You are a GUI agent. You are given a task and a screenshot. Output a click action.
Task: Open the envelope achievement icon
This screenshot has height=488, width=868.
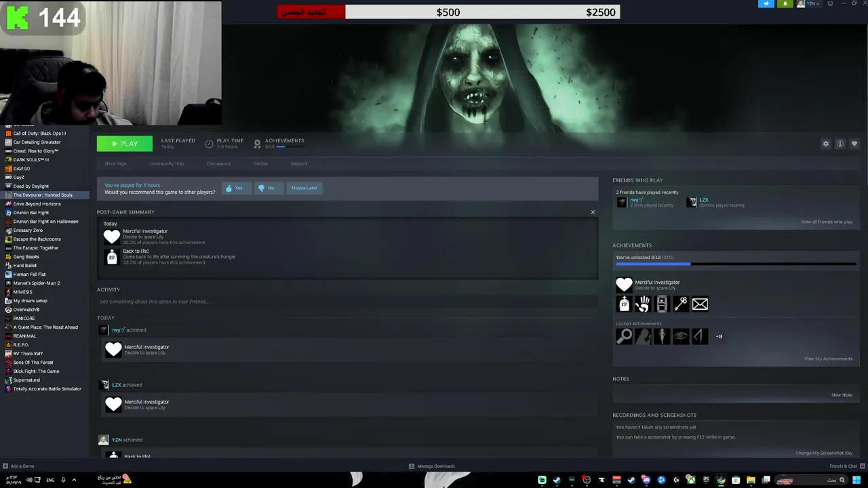point(700,304)
